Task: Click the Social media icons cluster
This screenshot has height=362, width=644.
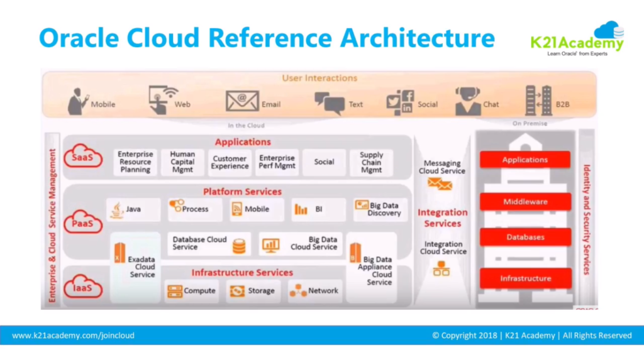Action: click(400, 102)
